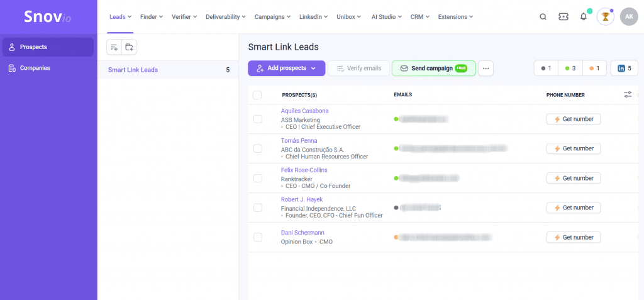Image resolution: width=644 pixels, height=300 pixels.
Task: Click Felix Rose-Collins' blurred email
Action: coord(429,178)
